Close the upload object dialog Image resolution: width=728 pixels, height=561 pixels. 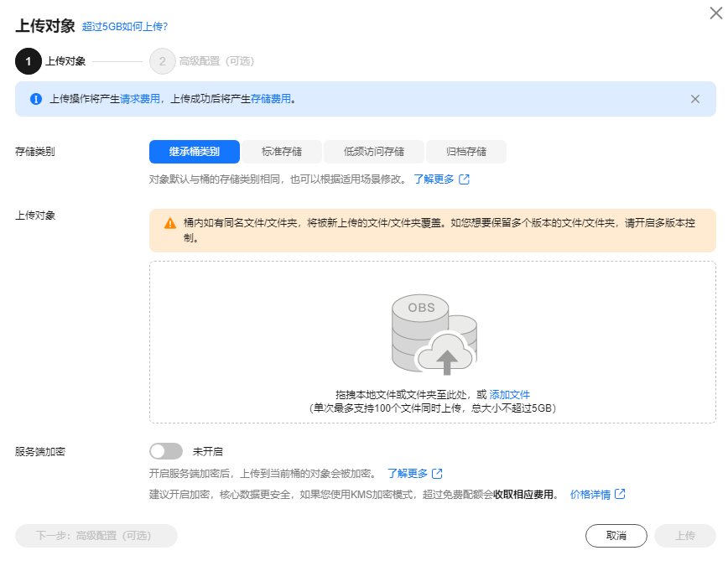coord(716,13)
